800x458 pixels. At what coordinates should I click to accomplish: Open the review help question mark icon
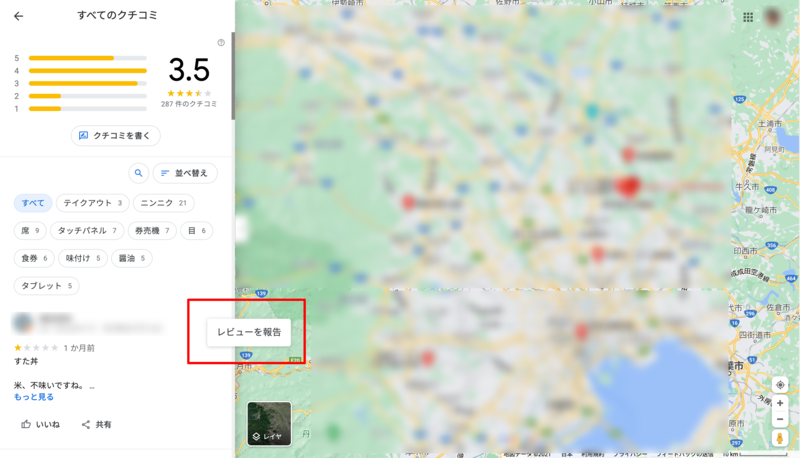[x=221, y=43]
